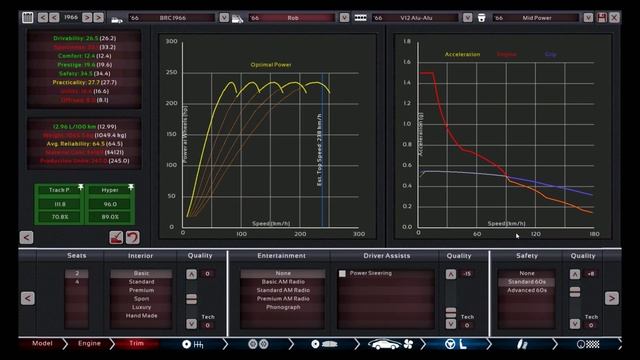Step forward one year from 1966
Image resolution: width=640 pixels, height=360 pixels.
tap(87, 18)
